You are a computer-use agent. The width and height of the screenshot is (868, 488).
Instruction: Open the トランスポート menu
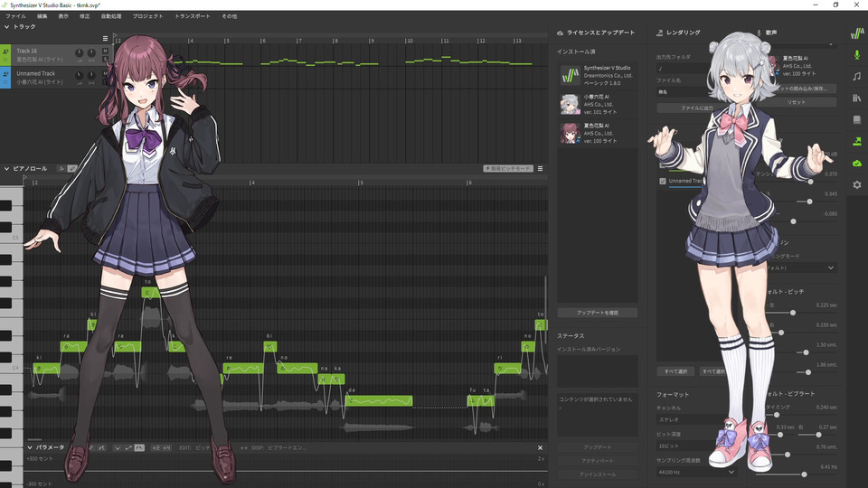[x=192, y=16]
